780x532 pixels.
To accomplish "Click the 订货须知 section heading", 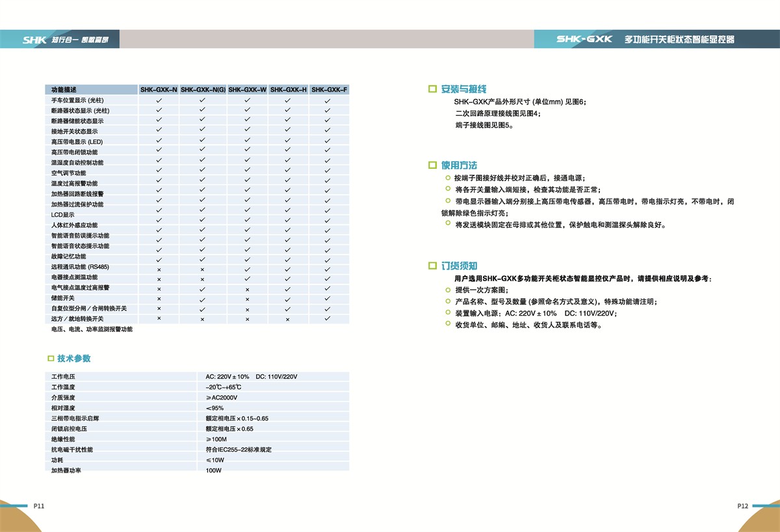I will 459,266.
